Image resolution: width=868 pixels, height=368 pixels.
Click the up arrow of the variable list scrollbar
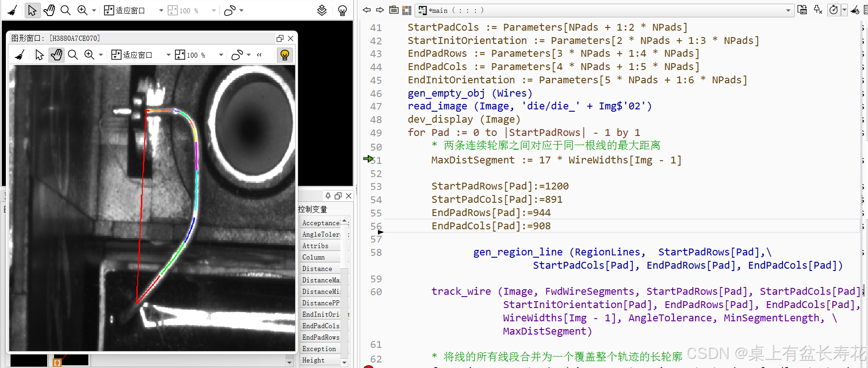345,221
